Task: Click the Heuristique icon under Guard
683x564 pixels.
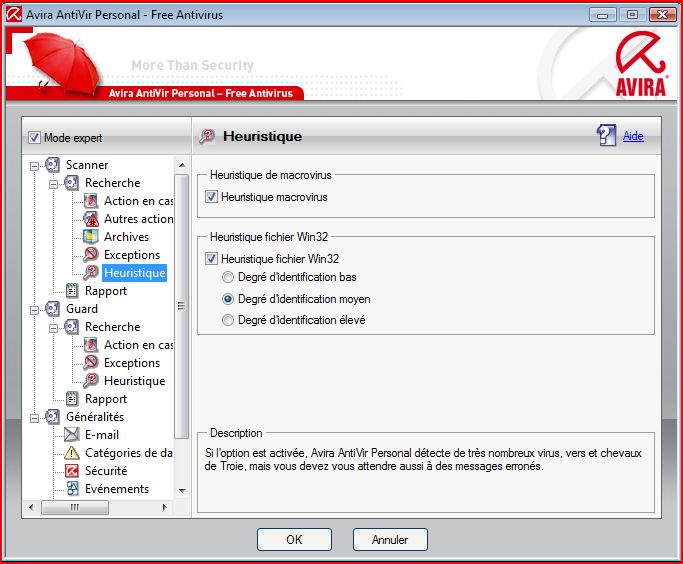Action: 91,381
